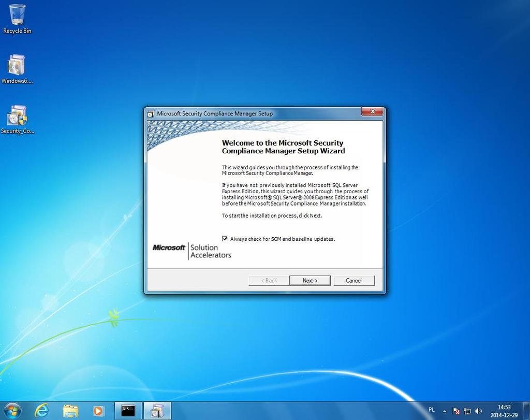Cancel the Security Compliance Manager setup
The image size is (530, 420).
(354, 281)
